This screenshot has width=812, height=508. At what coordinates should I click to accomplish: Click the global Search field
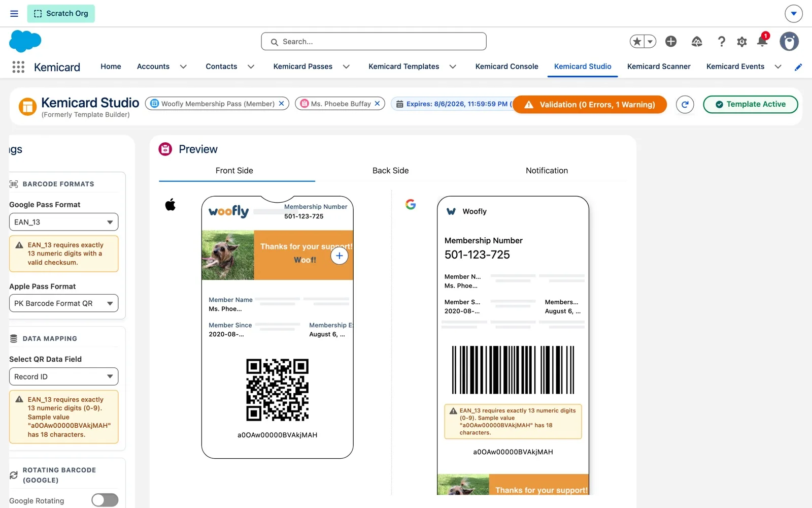pyautogui.click(x=374, y=42)
